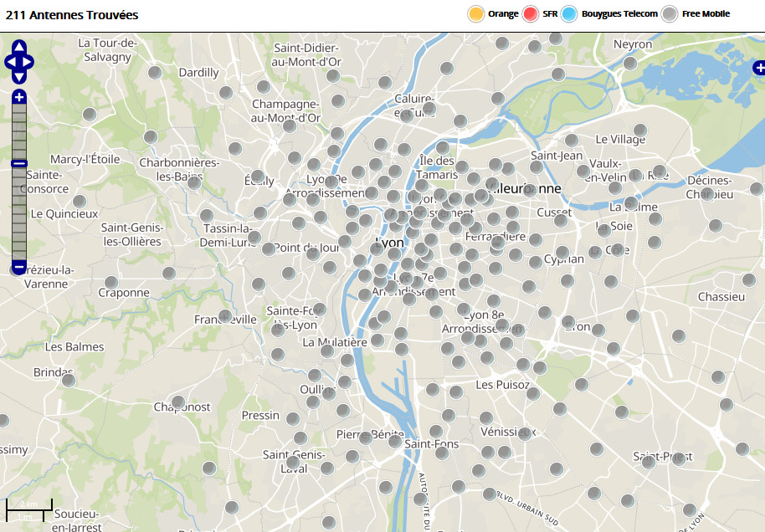The width and height of the screenshot is (765, 532).
Task: Click the zoom slider handle
Action: 19,164
